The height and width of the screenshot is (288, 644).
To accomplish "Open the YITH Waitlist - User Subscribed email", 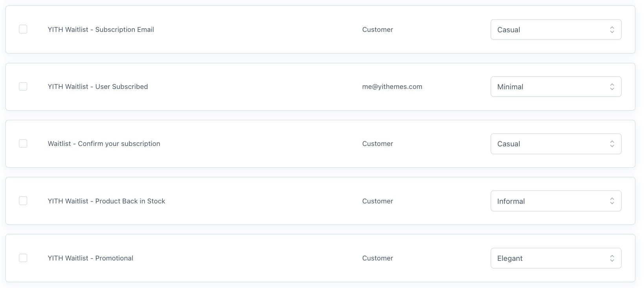I will point(98,87).
